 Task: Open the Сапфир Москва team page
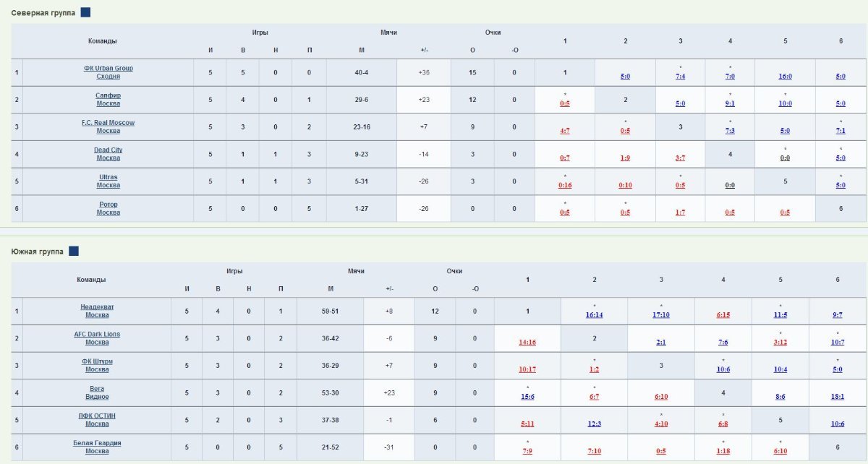[109, 100]
